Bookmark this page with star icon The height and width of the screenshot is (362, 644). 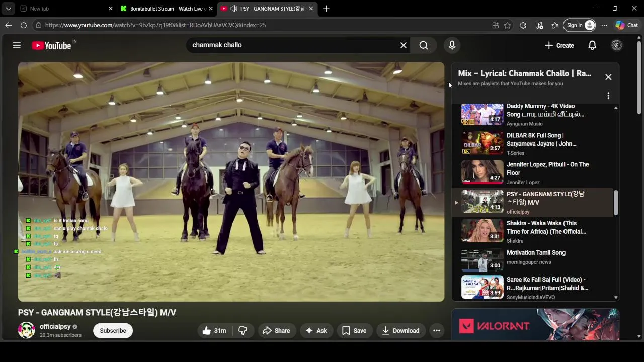coord(508,25)
